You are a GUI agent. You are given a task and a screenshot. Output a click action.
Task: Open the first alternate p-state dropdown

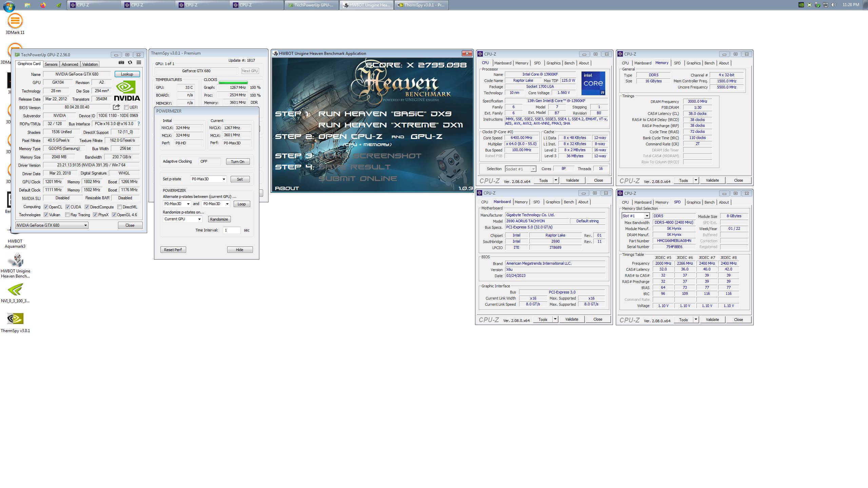pyautogui.click(x=177, y=204)
